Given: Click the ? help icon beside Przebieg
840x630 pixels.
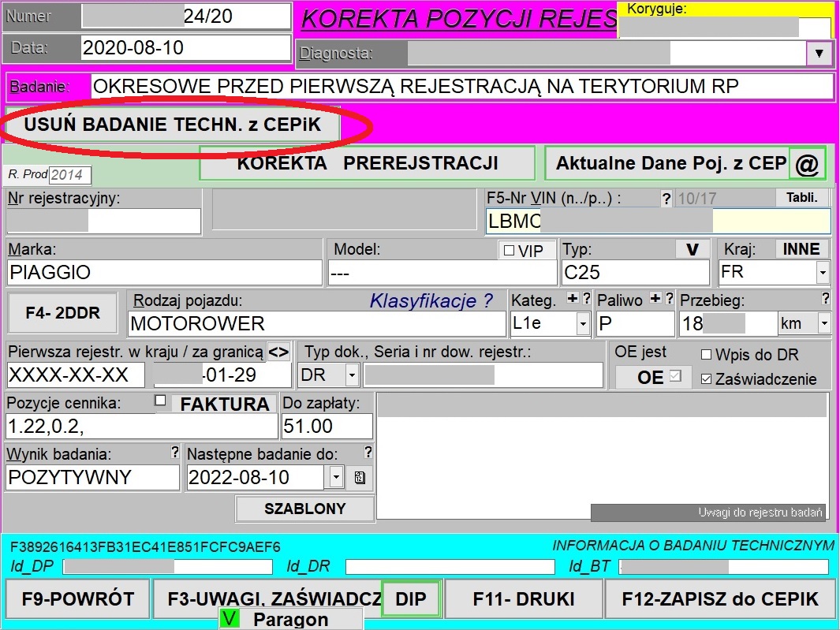Looking at the screenshot, I should tap(825, 299).
